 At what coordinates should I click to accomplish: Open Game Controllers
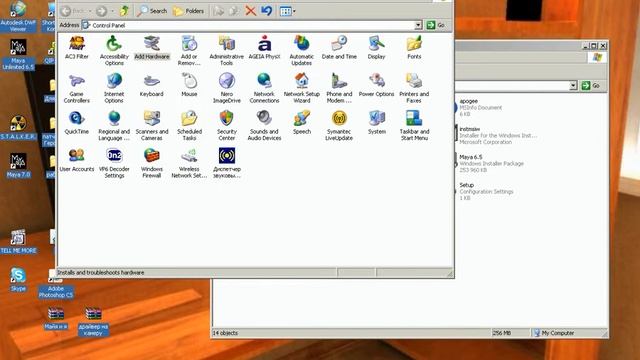point(77,88)
